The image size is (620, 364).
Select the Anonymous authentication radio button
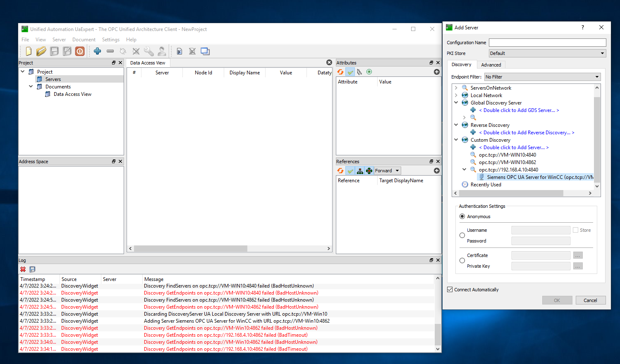pos(462,216)
